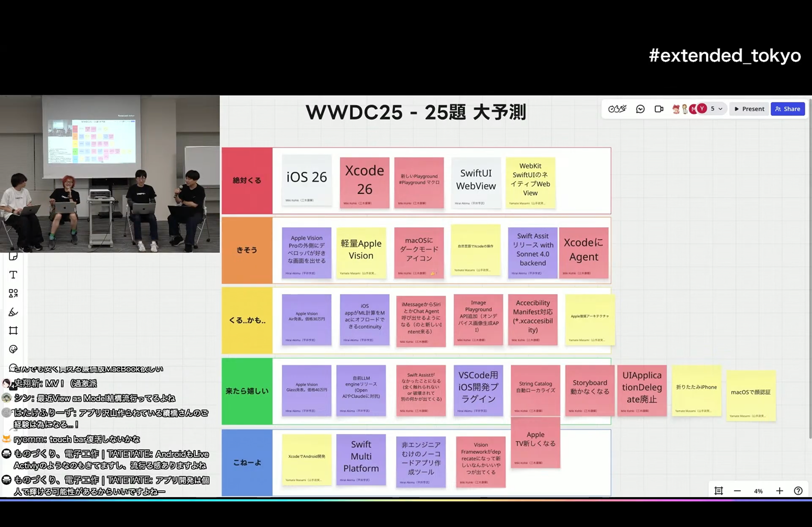Click the M collaborator avatar
This screenshot has width=812, height=527.
pyautogui.click(x=693, y=109)
